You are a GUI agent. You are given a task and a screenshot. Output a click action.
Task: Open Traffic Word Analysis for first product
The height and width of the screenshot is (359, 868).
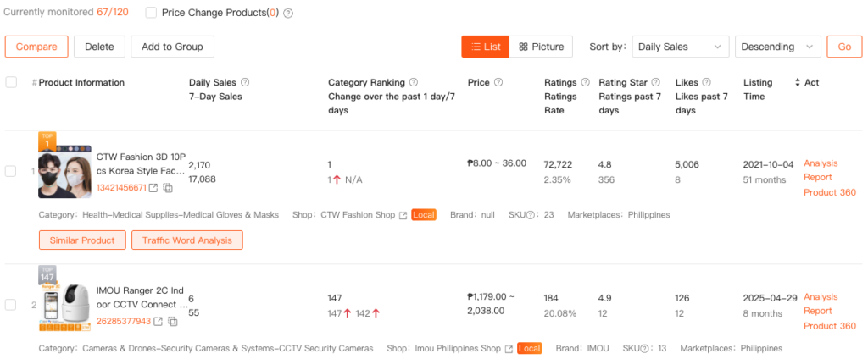point(186,240)
